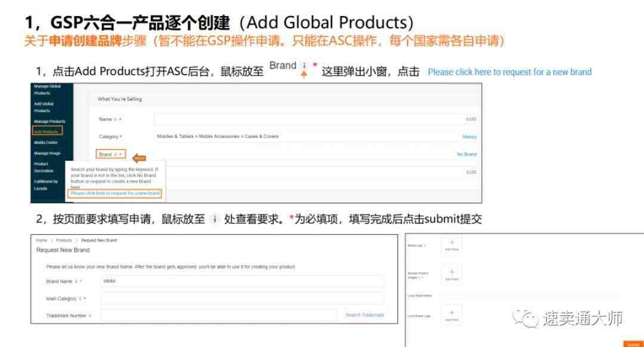This screenshot has height=347, width=644.
Task: Click the info icon beside TradeMark Number
Action: pos(90,315)
